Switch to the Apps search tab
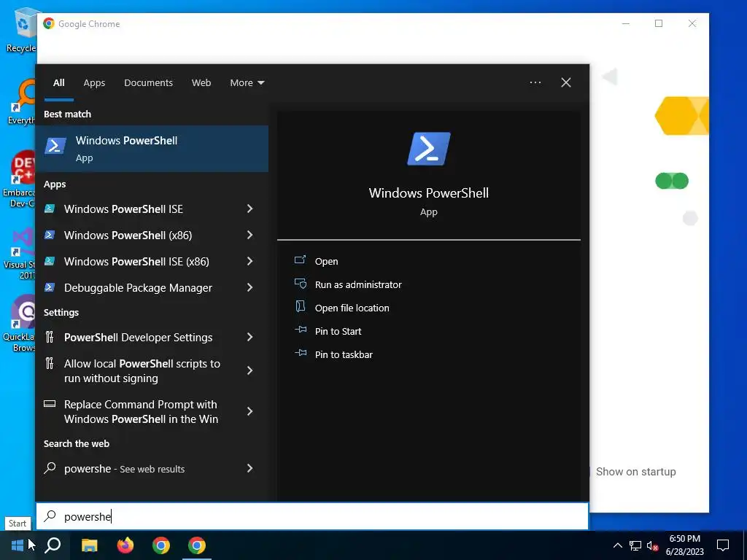Viewport: 747px width, 560px height. pos(94,83)
